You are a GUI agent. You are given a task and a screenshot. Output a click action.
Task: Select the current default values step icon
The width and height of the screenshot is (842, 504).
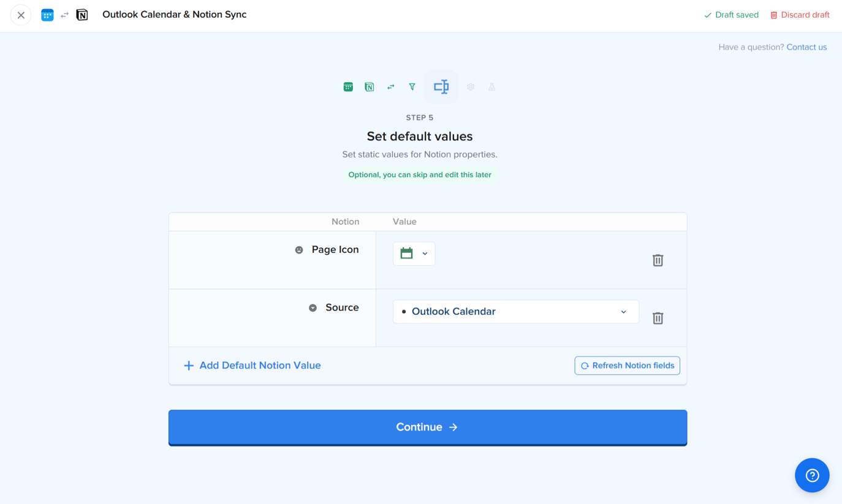(x=441, y=87)
